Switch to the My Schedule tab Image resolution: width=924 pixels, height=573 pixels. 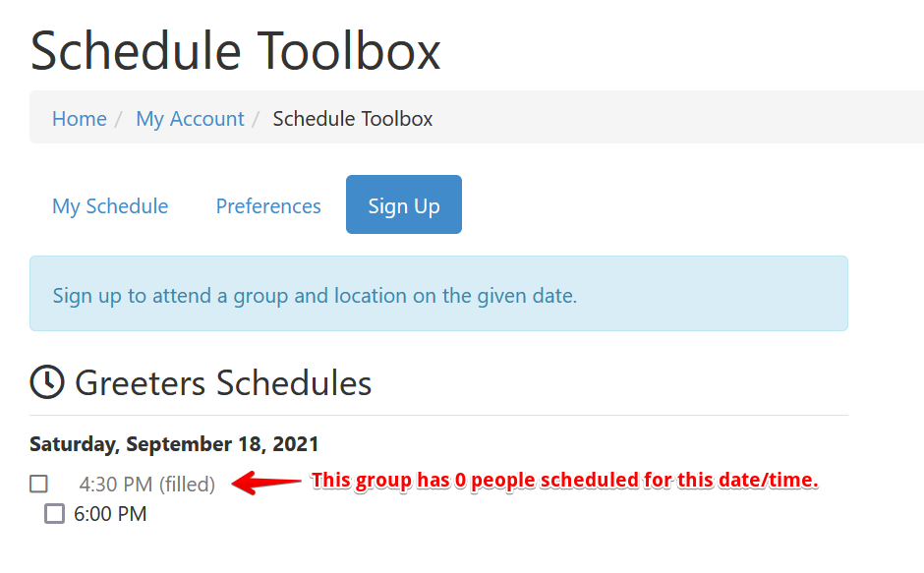(x=109, y=205)
